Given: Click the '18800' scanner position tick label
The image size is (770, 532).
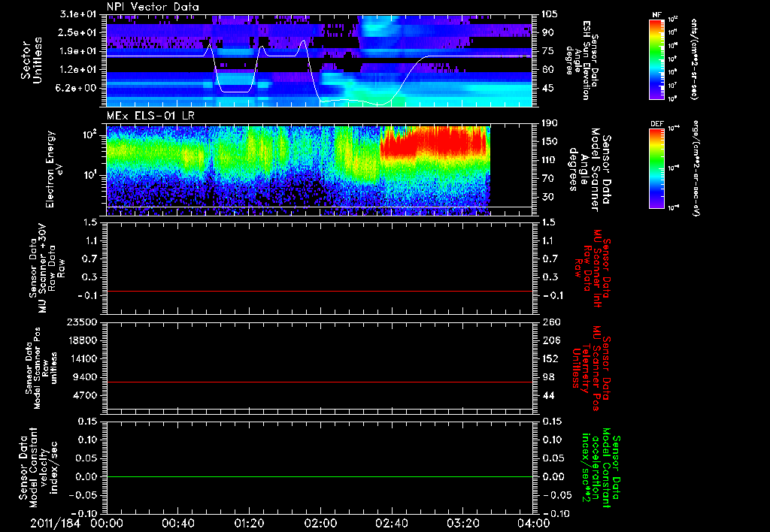Looking at the screenshot, I should click(x=82, y=340).
